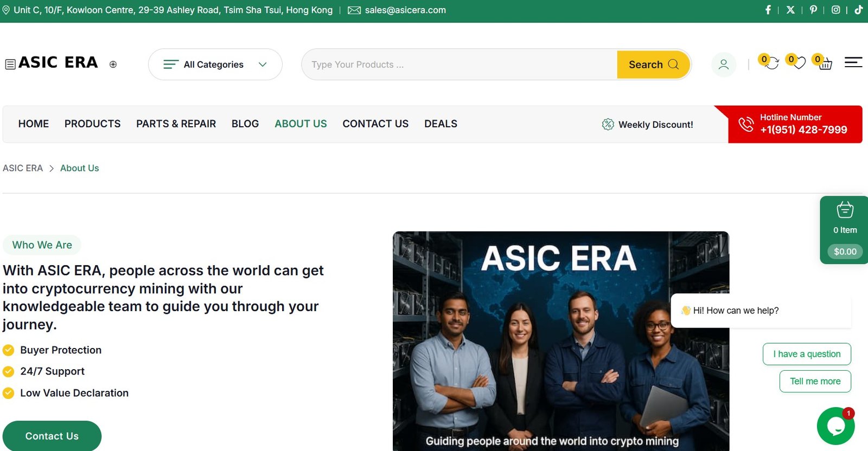The width and height of the screenshot is (868, 451).
Task: Open the user account icon
Action: [724, 65]
